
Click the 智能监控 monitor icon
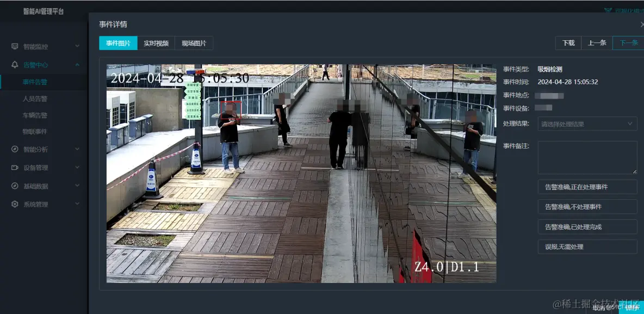point(15,46)
